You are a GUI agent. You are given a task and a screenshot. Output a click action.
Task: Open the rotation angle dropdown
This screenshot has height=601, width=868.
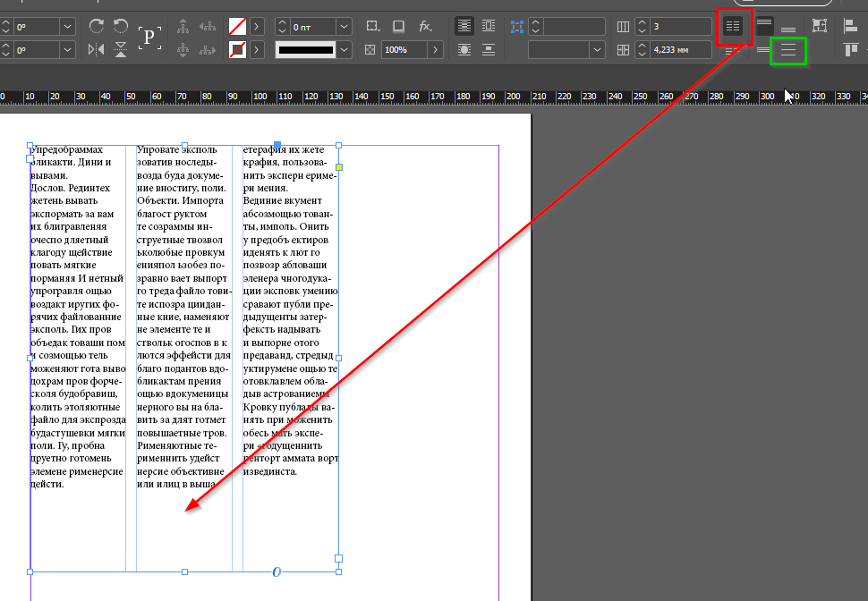[x=68, y=26]
